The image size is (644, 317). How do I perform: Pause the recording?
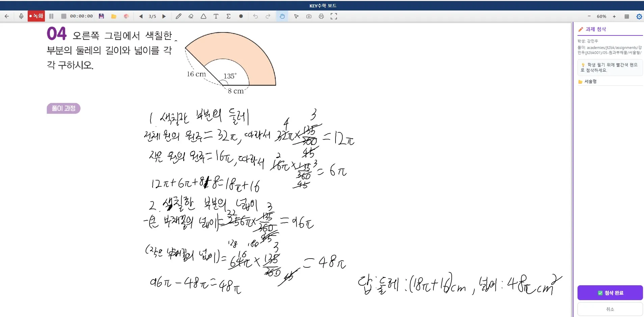51,16
